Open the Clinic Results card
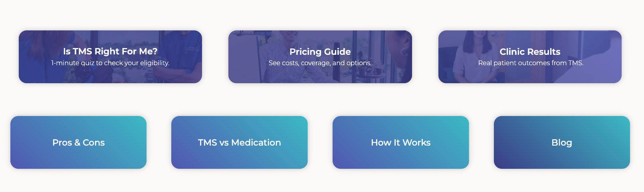The height and width of the screenshot is (192, 644). click(530, 57)
